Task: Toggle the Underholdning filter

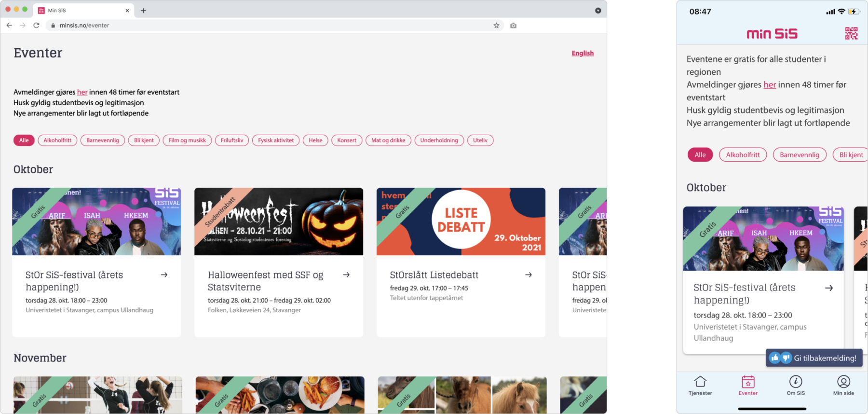Action: (439, 140)
